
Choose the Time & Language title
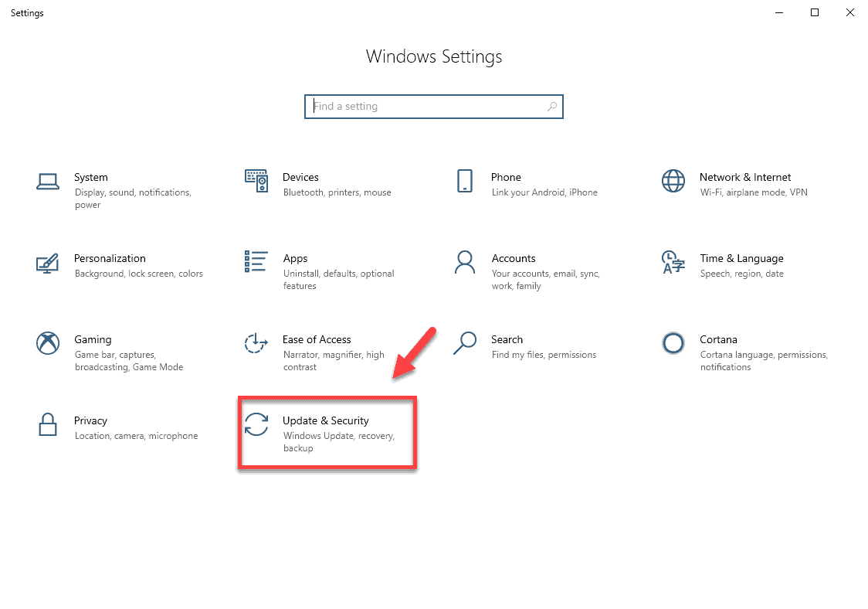point(742,259)
